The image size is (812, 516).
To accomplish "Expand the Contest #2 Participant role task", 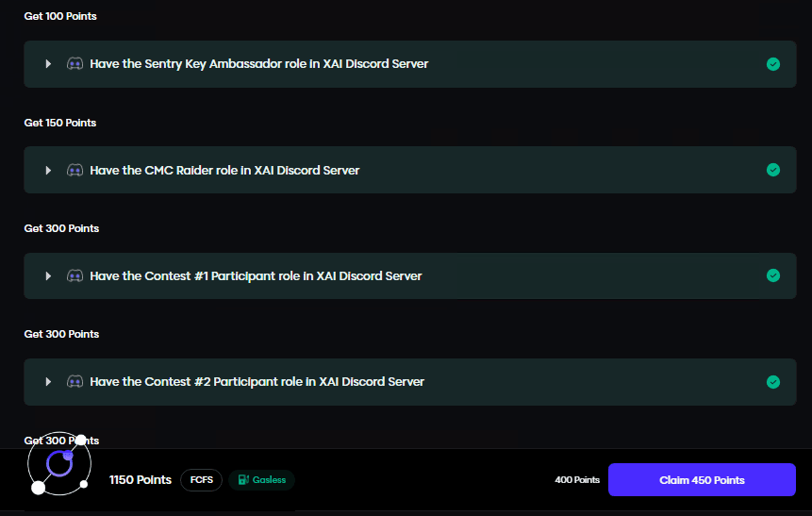I will pos(48,382).
